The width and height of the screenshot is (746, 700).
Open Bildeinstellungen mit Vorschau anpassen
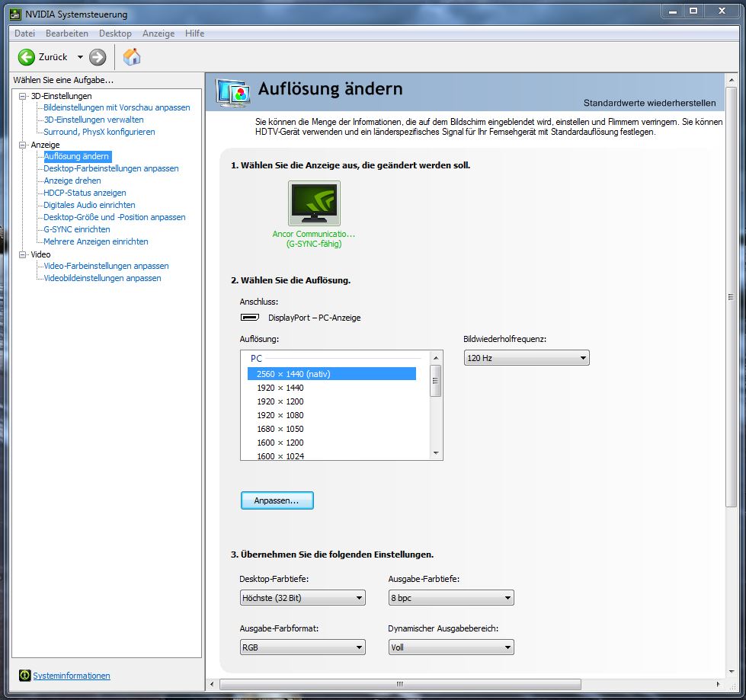click(117, 107)
